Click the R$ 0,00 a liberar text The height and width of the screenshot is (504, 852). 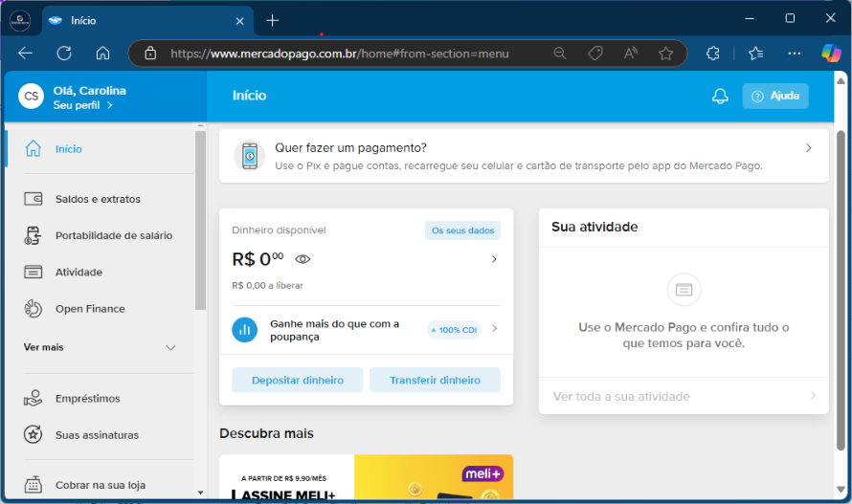[267, 286]
